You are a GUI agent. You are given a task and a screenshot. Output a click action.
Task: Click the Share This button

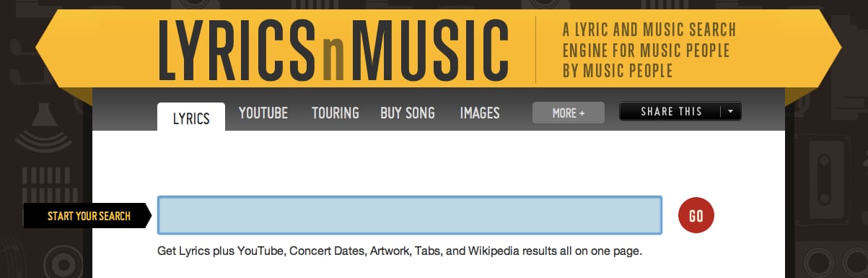pos(671,112)
